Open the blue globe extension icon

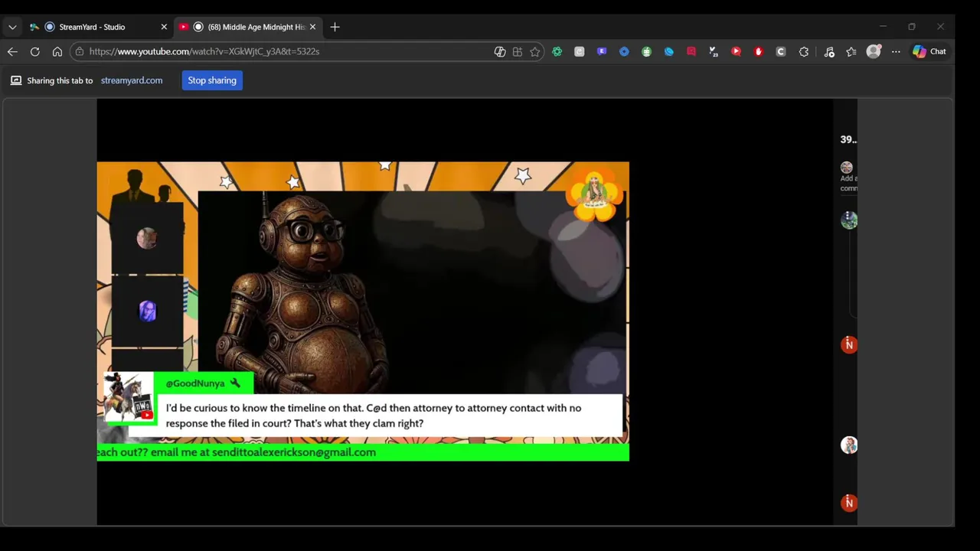pyautogui.click(x=669, y=51)
